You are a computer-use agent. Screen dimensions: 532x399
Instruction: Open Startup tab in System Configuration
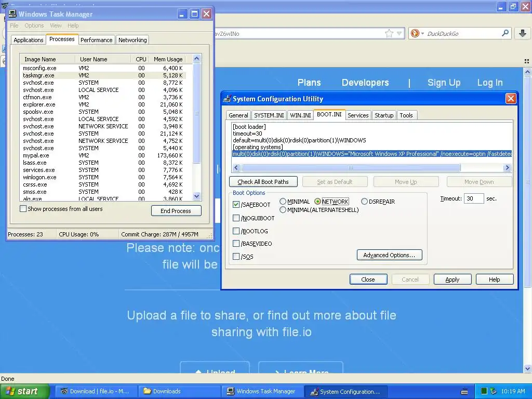(x=384, y=115)
